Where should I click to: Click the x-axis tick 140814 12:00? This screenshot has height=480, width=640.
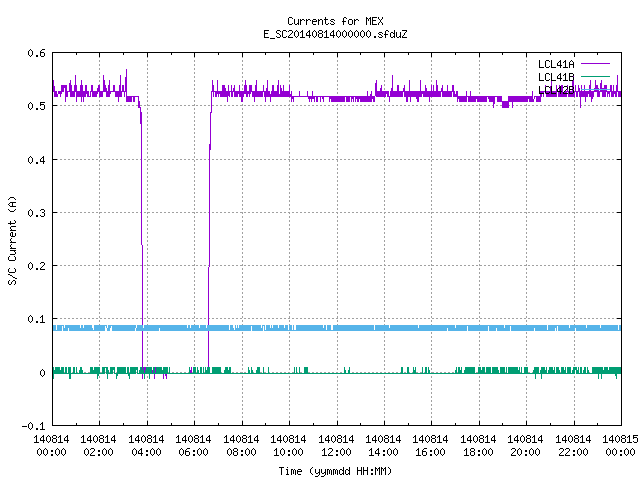pos(336,445)
